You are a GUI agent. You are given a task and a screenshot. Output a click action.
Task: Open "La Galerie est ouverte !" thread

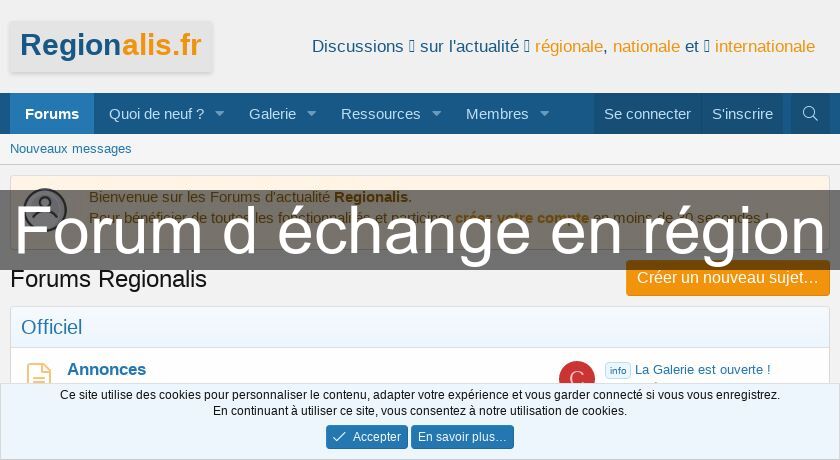pyautogui.click(x=702, y=370)
